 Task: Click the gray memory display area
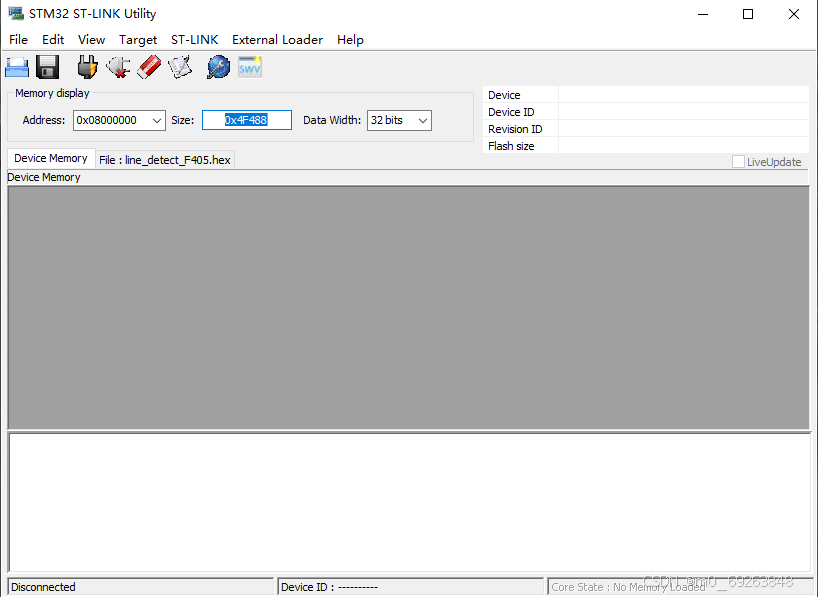pos(408,308)
